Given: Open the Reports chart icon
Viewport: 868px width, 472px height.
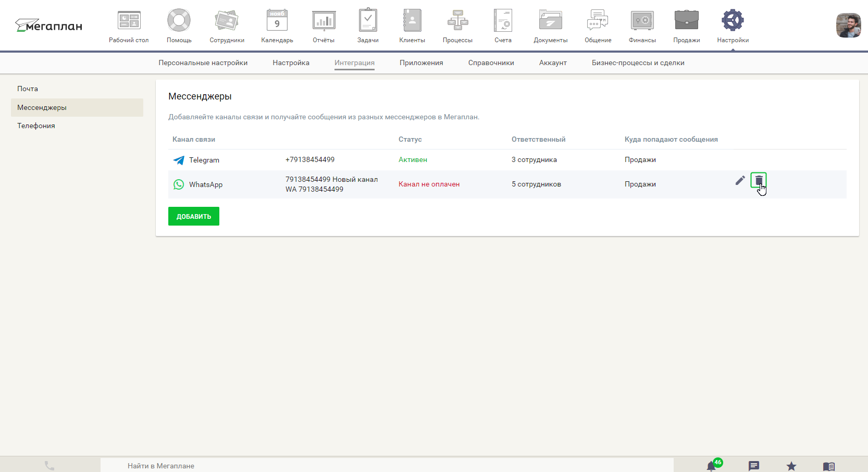Looking at the screenshot, I should pos(324,21).
